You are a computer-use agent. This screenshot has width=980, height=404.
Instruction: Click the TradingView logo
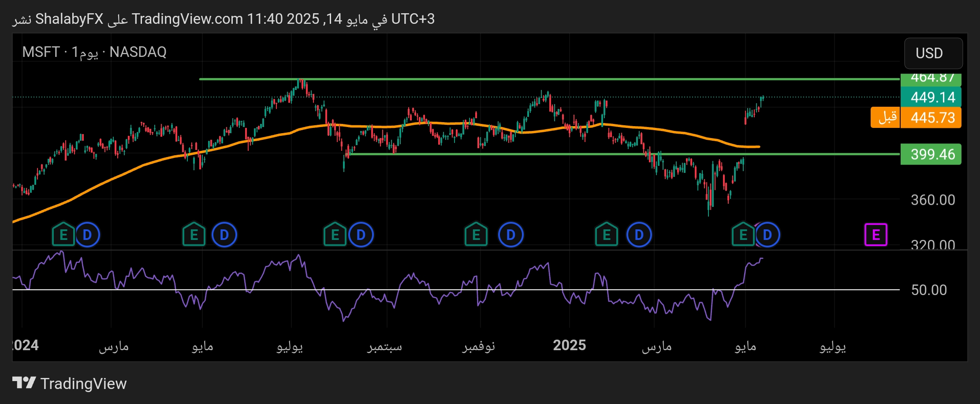70,383
